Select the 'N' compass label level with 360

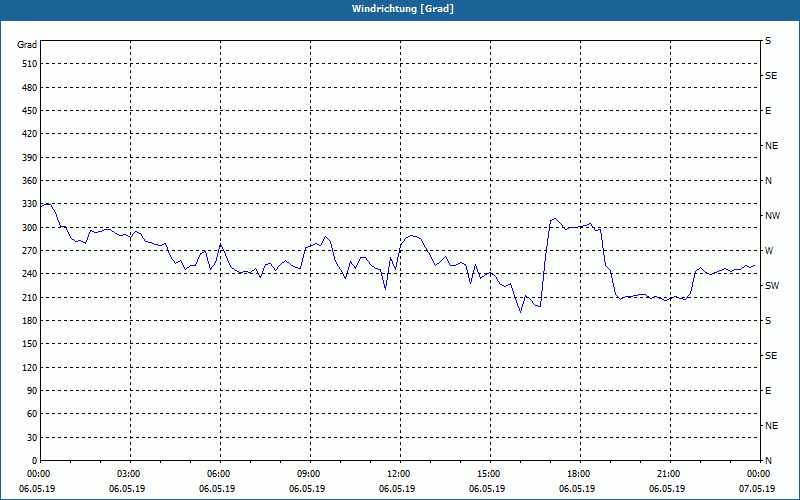click(768, 181)
